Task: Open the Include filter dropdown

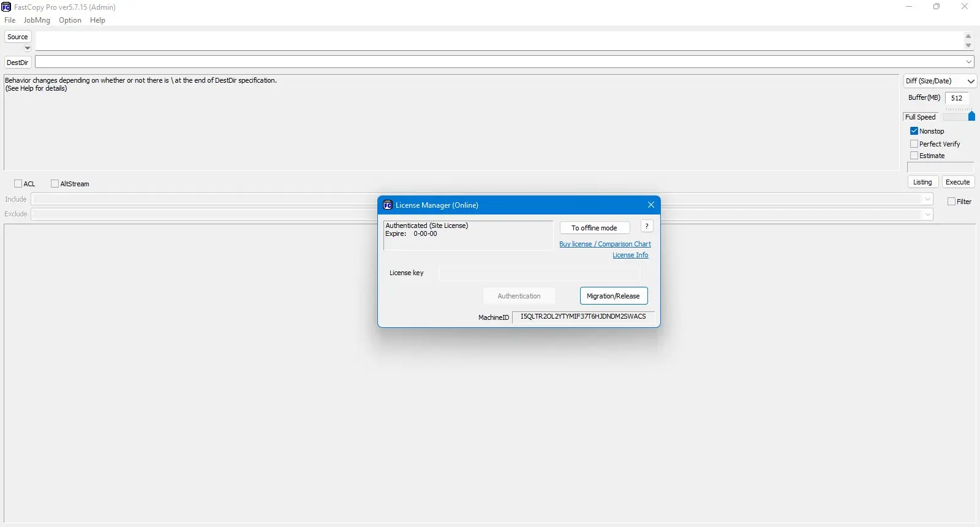Action: click(928, 199)
